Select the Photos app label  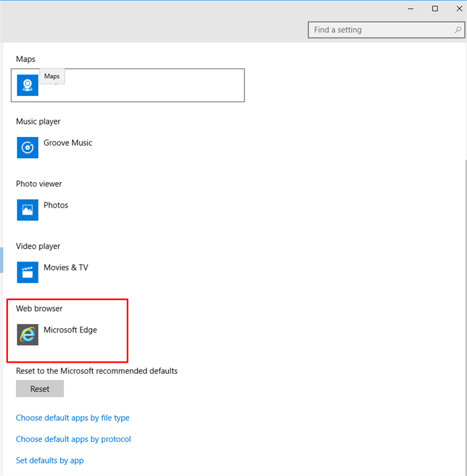[56, 205]
